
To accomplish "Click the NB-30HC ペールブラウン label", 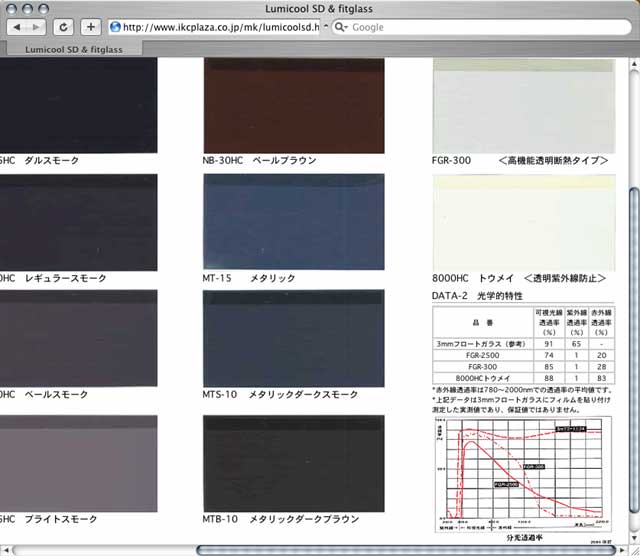I will (259, 160).
